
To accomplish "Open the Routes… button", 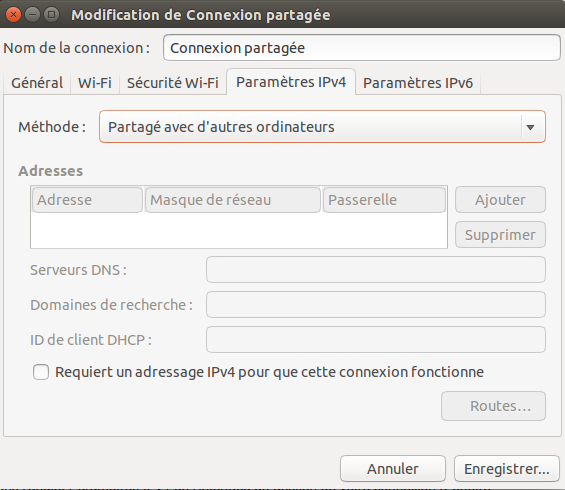I will (x=493, y=406).
